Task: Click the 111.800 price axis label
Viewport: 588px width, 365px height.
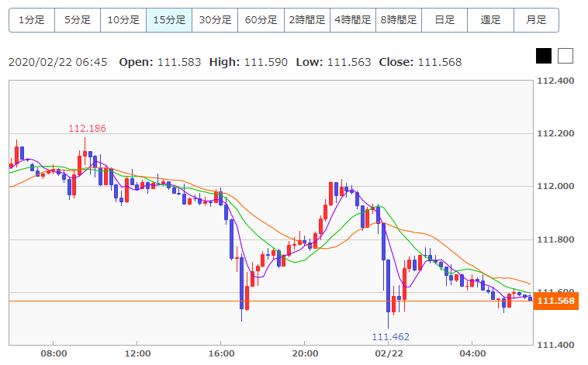Action: (x=555, y=239)
